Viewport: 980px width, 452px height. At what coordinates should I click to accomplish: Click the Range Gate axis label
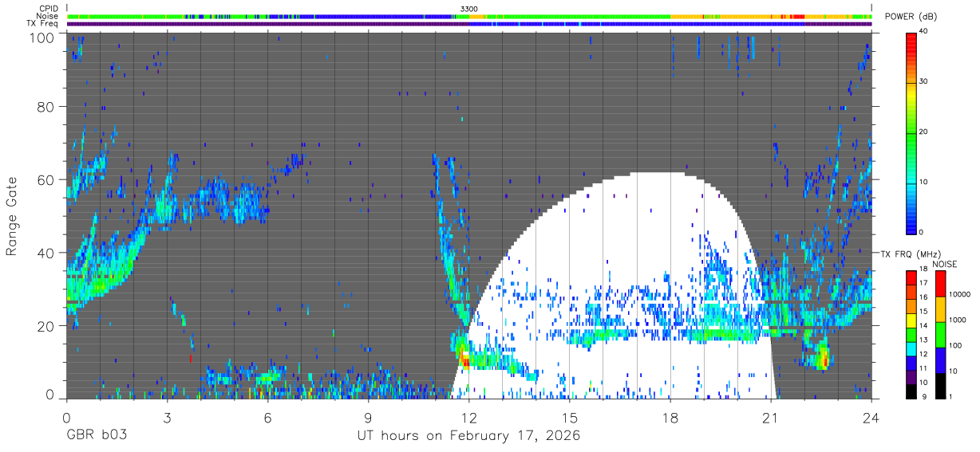pyautogui.click(x=12, y=217)
